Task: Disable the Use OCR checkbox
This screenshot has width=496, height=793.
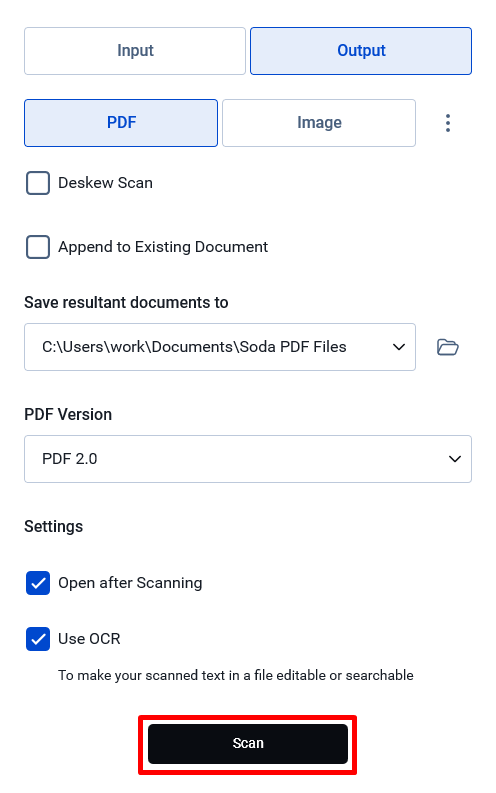Action: 38,639
